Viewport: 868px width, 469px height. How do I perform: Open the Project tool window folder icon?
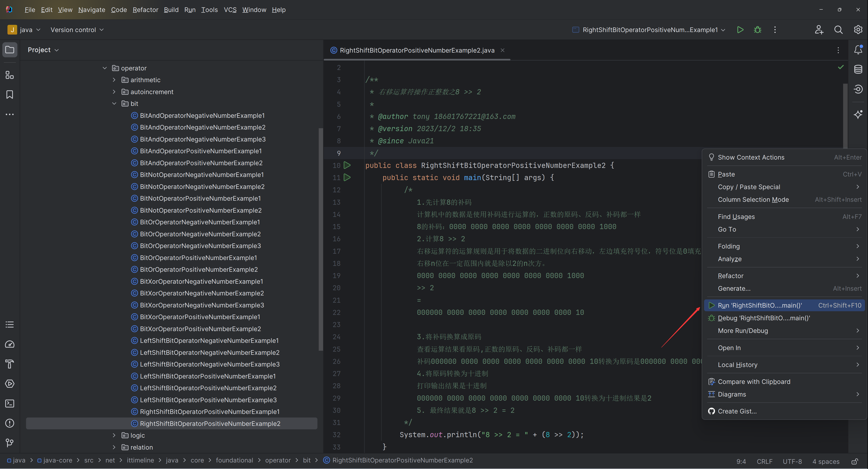[x=10, y=50]
